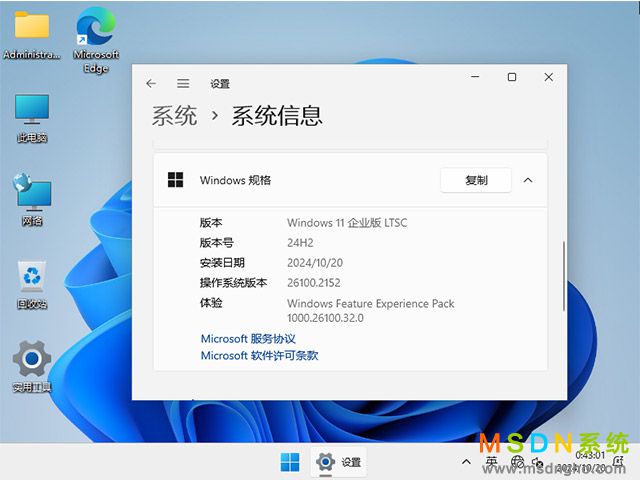This screenshot has width=640, height=480.
Task: Open the Start menu on taskbar
Action: pyautogui.click(x=290, y=462)
